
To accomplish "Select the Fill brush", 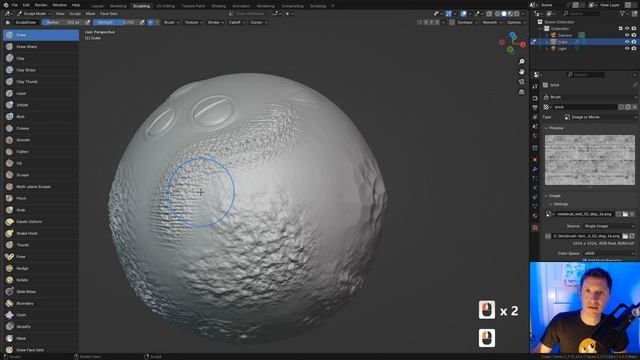I will (41, 163).
